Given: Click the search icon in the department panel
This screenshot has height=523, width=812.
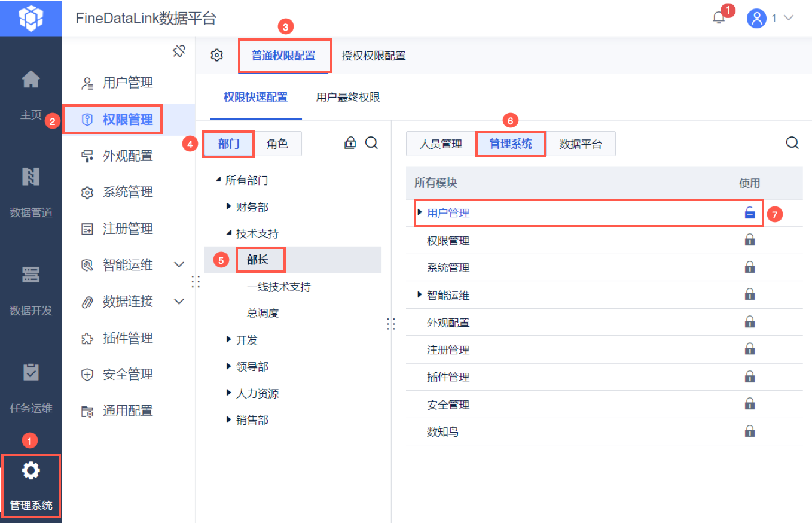Looking at the screenshot, I should [x=371, y=143].
